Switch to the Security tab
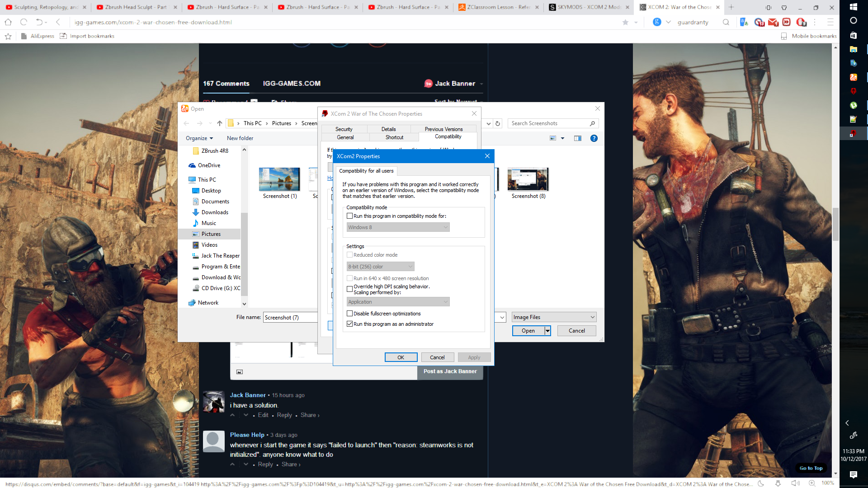The width and height of the screenshot is (868, 488). tap(344, 129)
